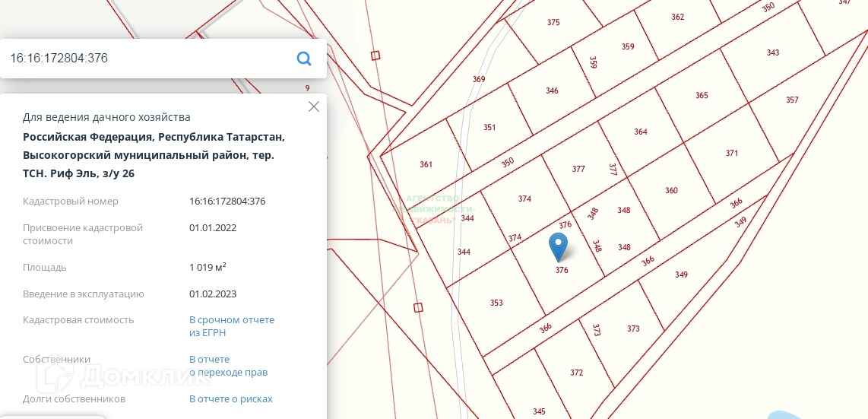Select parcel 364 on the map

[x=641, y=132]
